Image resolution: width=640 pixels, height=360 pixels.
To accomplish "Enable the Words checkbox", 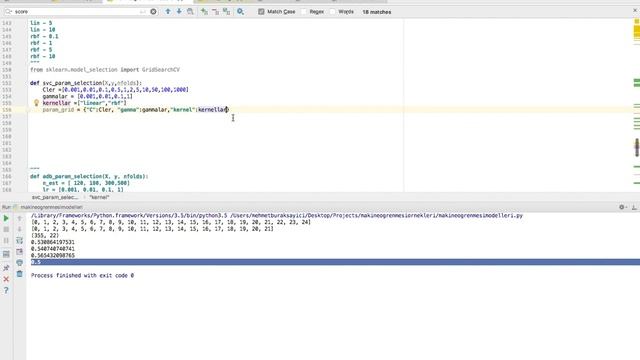I will point(332,12).
